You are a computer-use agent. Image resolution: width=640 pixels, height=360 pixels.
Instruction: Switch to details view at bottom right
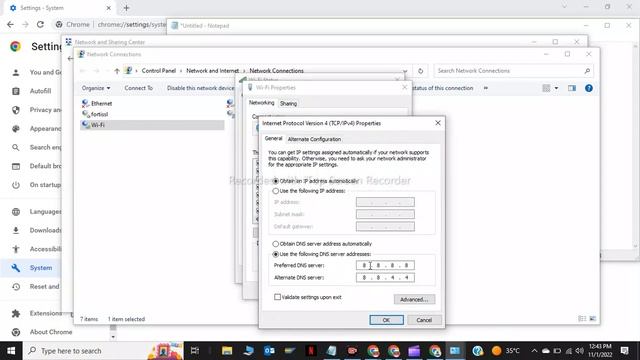(x=582, y=319)
